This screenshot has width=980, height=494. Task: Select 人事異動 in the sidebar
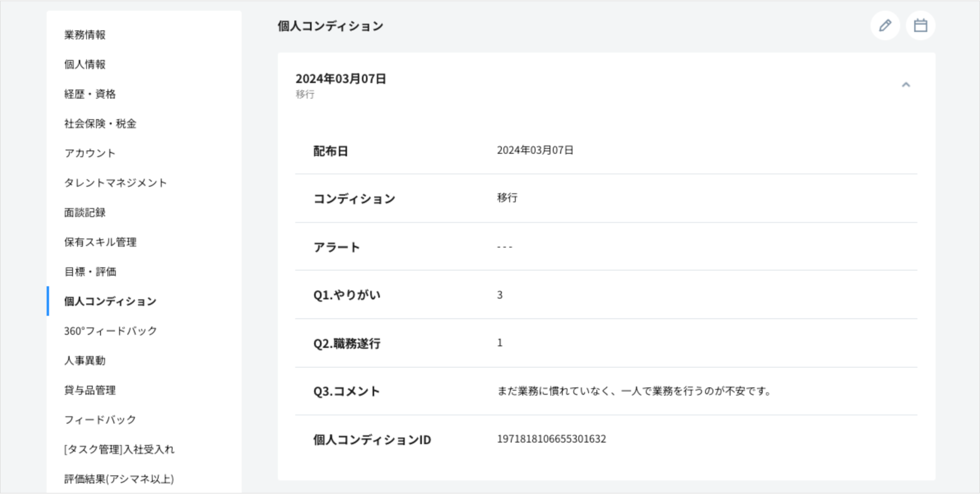pos(85,361)
